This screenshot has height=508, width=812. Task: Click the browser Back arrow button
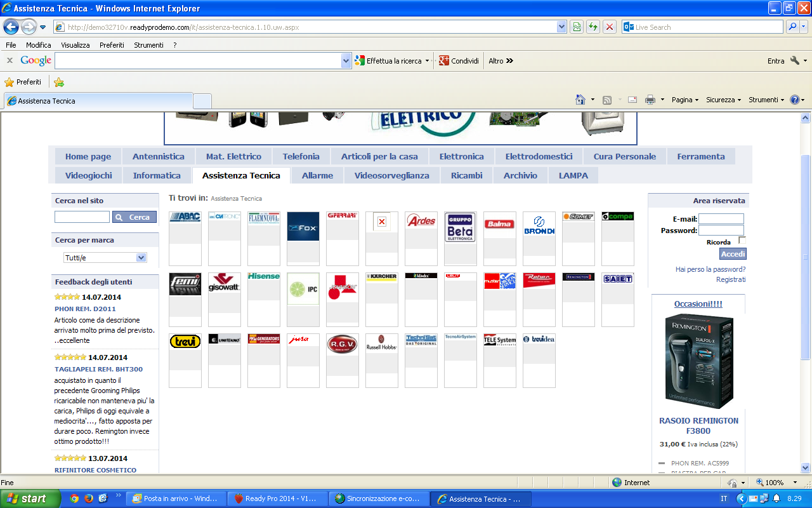tap(11, 27)
